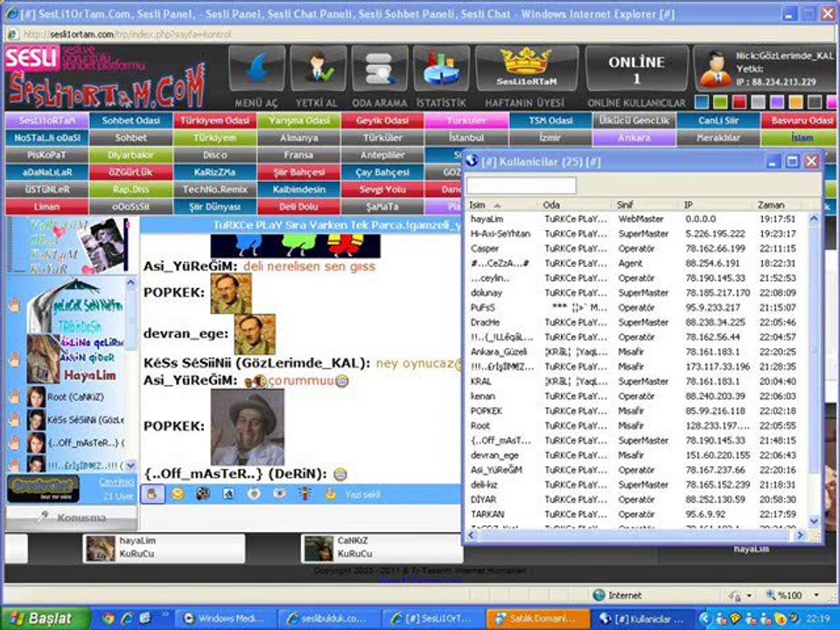Click search field in Kullanicilar window

point(521,185)
